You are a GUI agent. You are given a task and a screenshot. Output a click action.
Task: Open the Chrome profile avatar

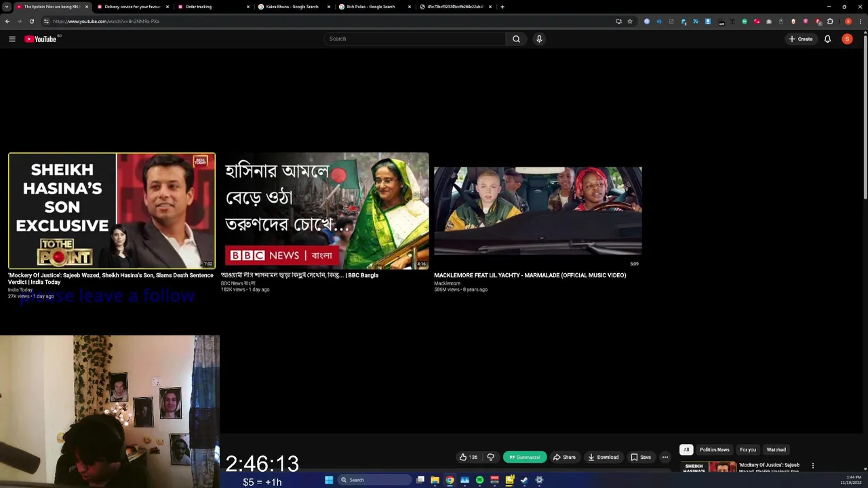click(x=848, y=21)
